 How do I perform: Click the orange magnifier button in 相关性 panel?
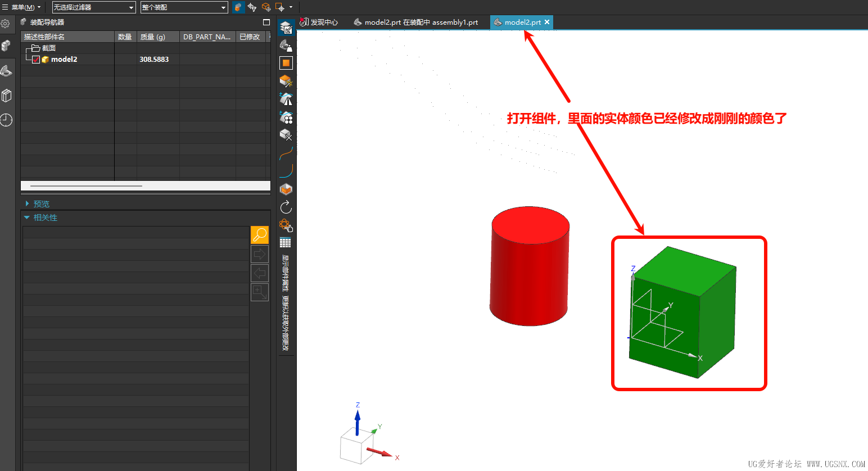pos(259,235)
